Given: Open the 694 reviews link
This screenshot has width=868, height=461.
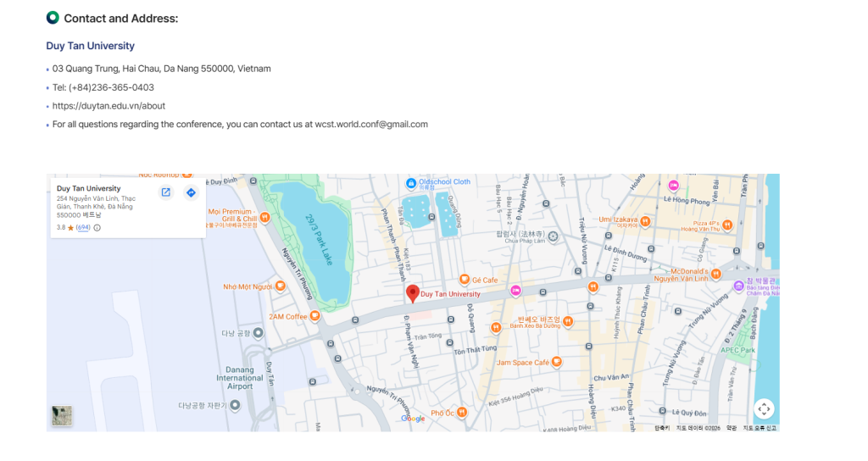Looking at the screenshot, I should click(83, 228).
